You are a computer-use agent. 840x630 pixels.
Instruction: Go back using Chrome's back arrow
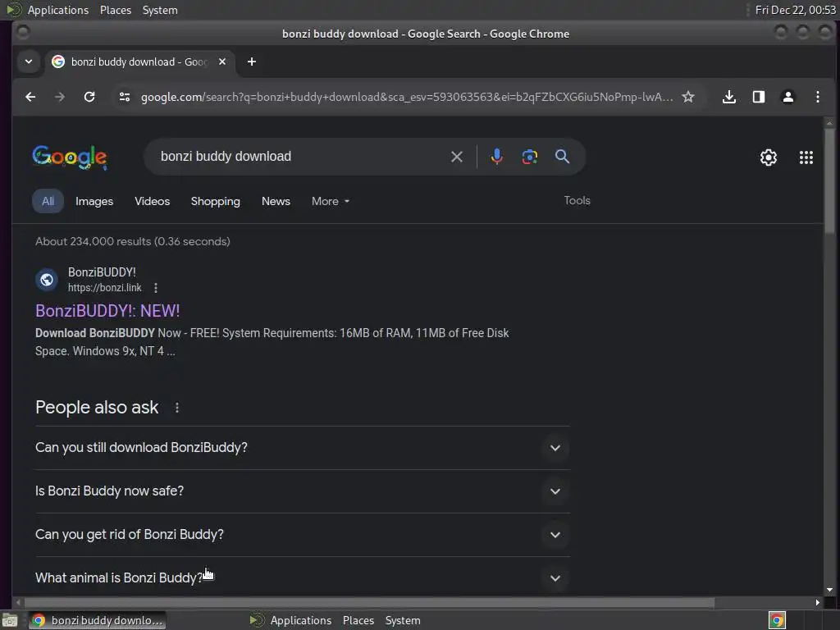click(30, 97)
